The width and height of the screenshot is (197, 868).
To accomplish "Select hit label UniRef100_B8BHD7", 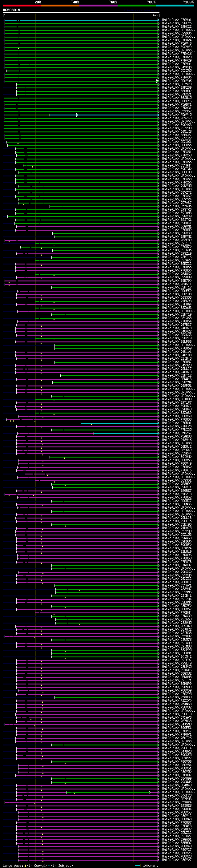I will pos(176,843).
